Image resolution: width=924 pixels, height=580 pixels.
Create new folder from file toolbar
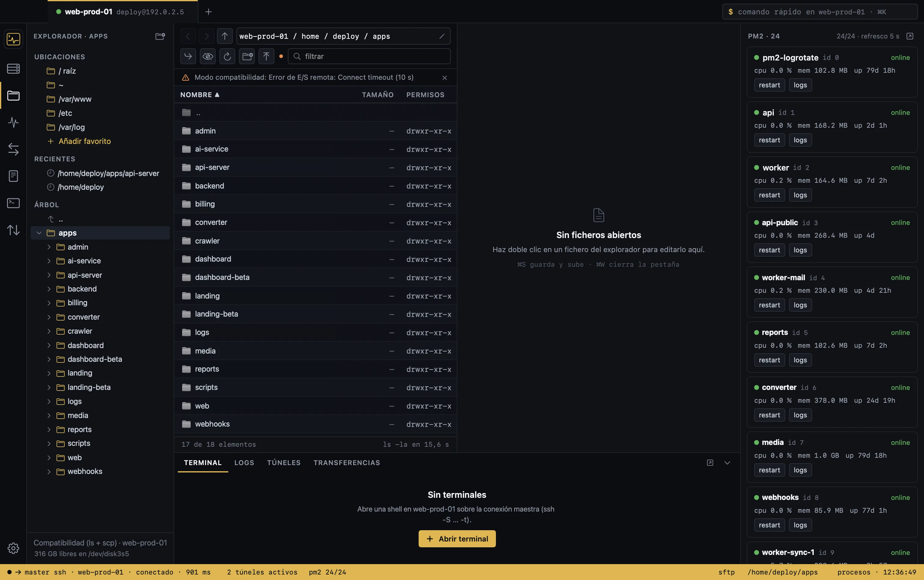248,57
